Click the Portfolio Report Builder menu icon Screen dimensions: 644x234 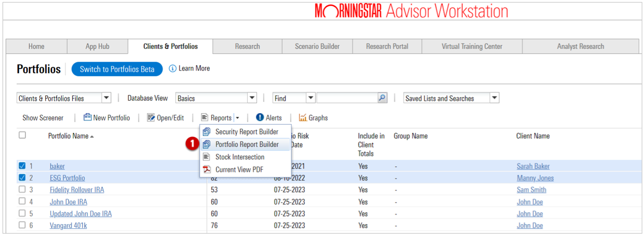(207, 144)
